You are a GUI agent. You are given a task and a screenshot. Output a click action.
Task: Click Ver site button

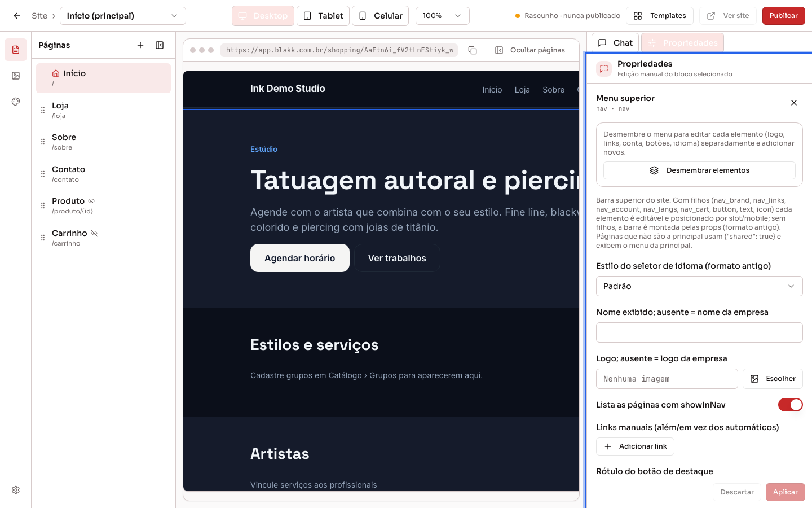point(728,16)
